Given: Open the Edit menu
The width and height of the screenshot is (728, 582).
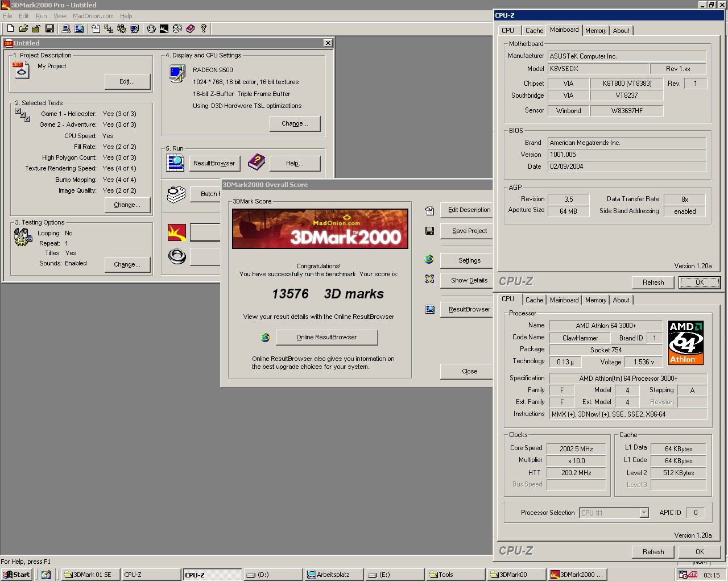Looking at the screenshot, I should click(24, 16).
